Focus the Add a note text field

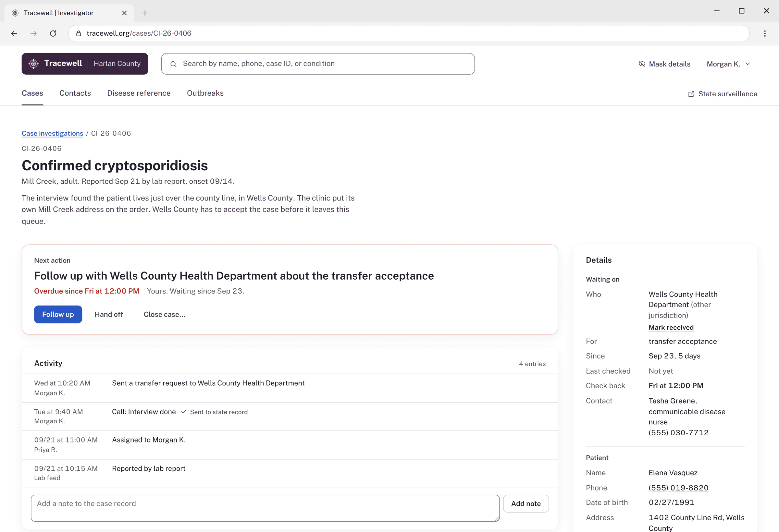click(265, 508)
